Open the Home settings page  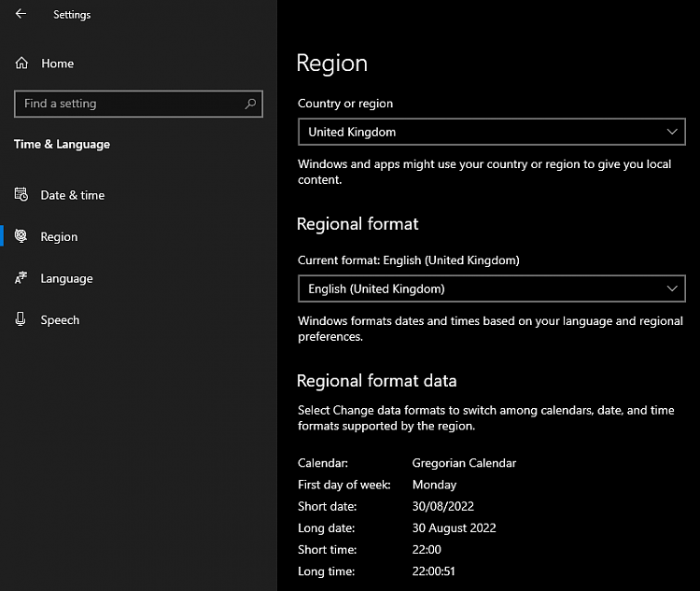pos(58,63)
